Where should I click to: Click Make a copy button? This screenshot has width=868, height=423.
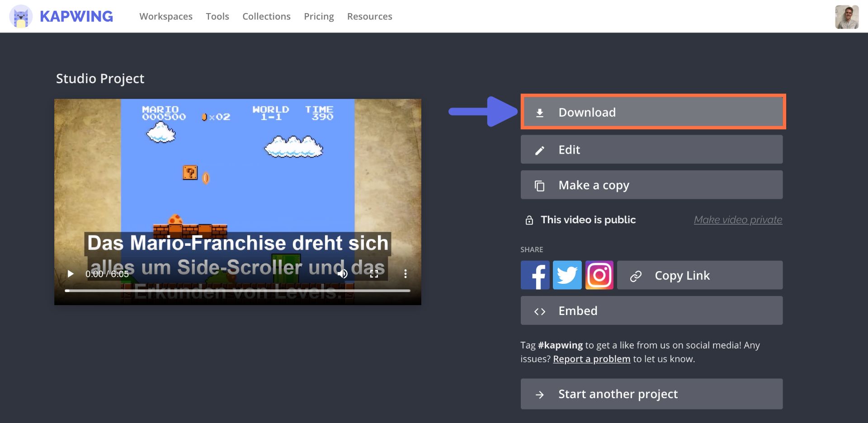tap(651, 185)
